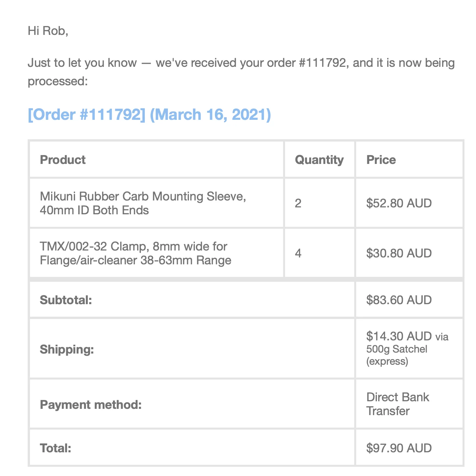This screenshot has width=476, height=476.
Task: Click the Quantity column header
Action: pyautogui.click(x=319, y=160)
